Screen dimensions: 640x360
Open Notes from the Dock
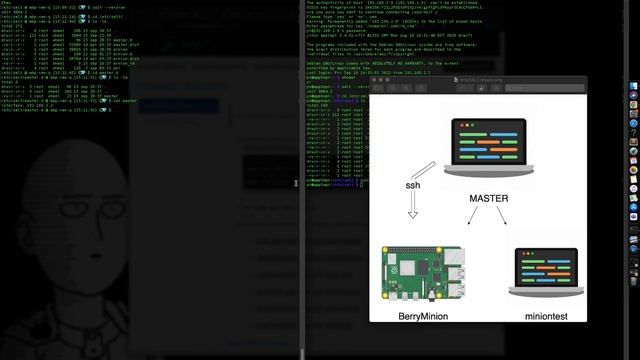(x=633, y=179)
